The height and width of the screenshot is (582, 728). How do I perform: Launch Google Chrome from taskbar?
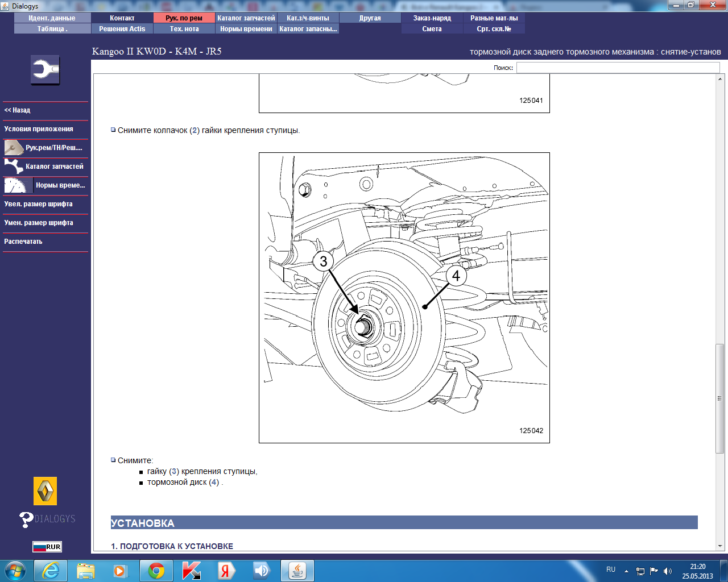click(156, 571)
